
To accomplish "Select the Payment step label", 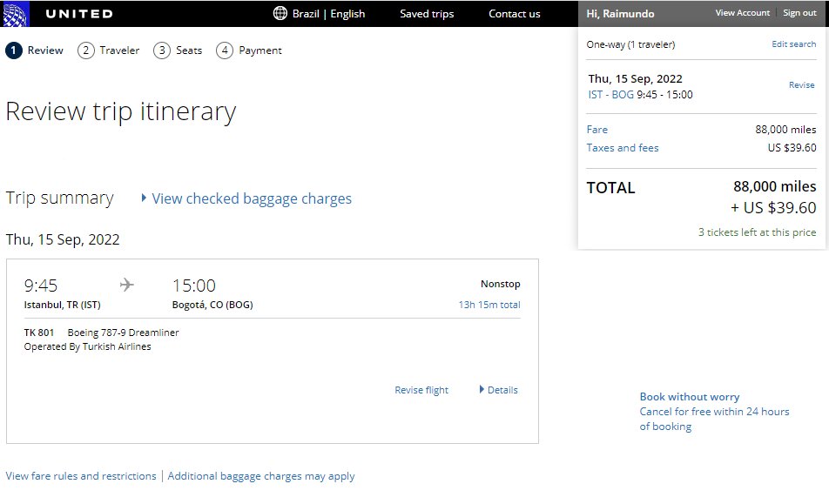I will (260, 50).
